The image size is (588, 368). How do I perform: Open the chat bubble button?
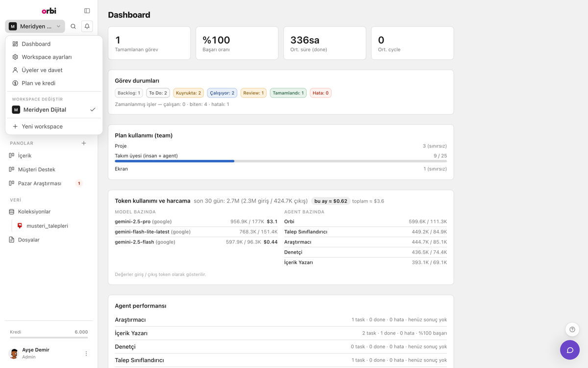click(570, 350)
